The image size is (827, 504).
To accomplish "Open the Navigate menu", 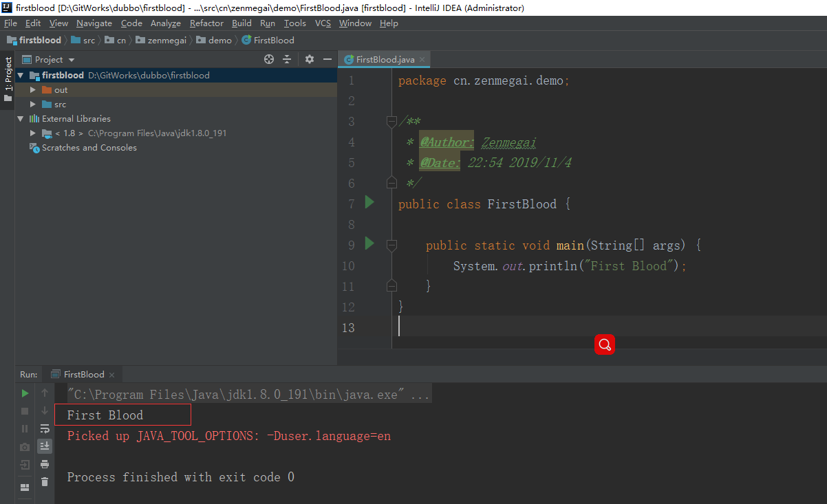I will (94, 23).
